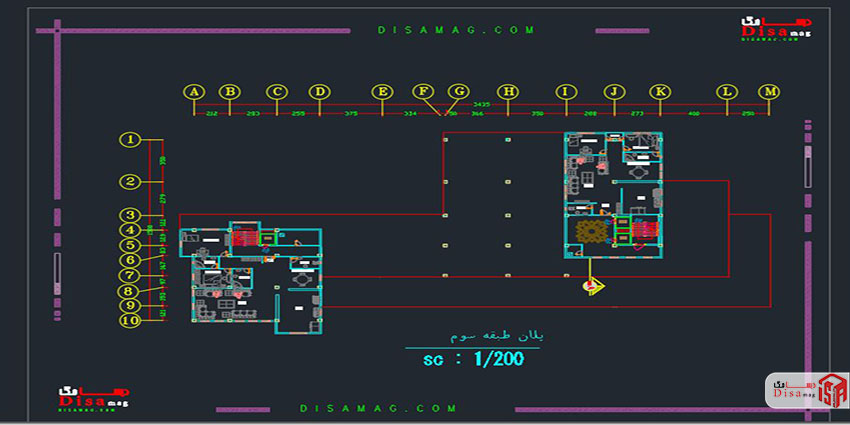Select the red staircase in left plan
This screenshot has height=425, width=850.
[x=245, y=237]
